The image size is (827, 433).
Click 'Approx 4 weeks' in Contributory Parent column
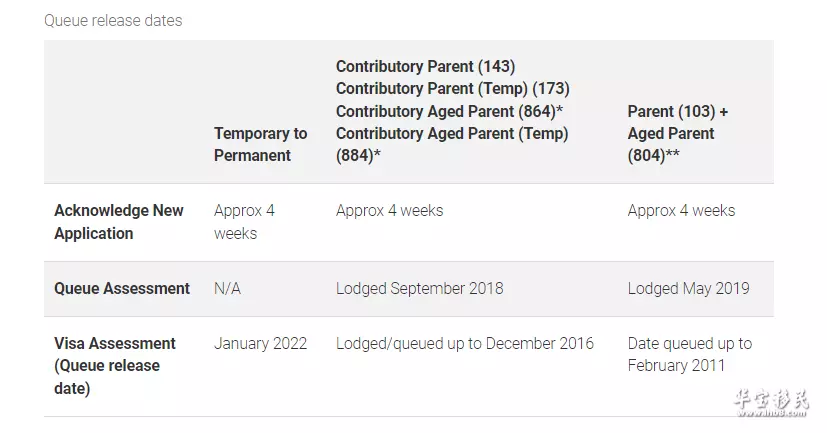point(389,210)
